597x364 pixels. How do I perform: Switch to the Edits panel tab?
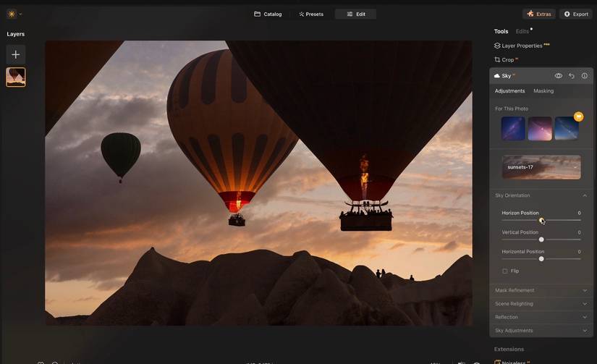[x=522, y=31]
